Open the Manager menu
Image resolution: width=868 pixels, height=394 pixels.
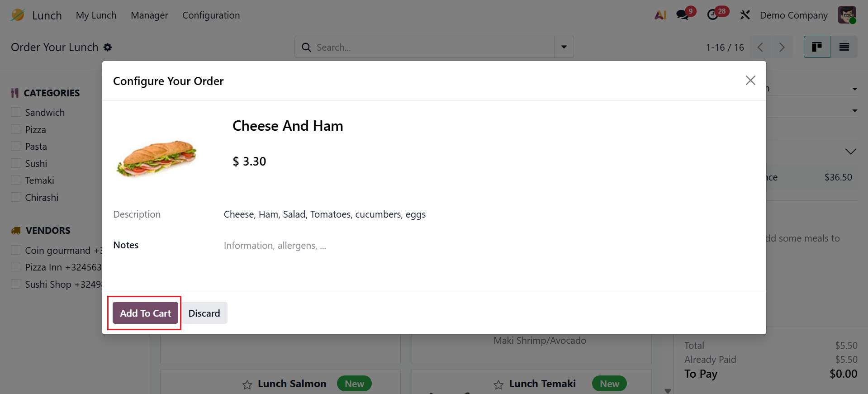pos(149,15)
